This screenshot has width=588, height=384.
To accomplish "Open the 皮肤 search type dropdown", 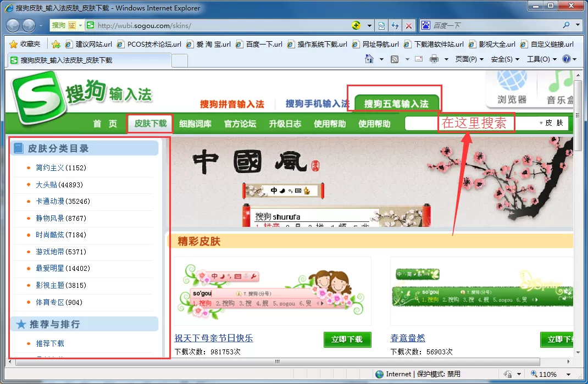I will (552, 123).
